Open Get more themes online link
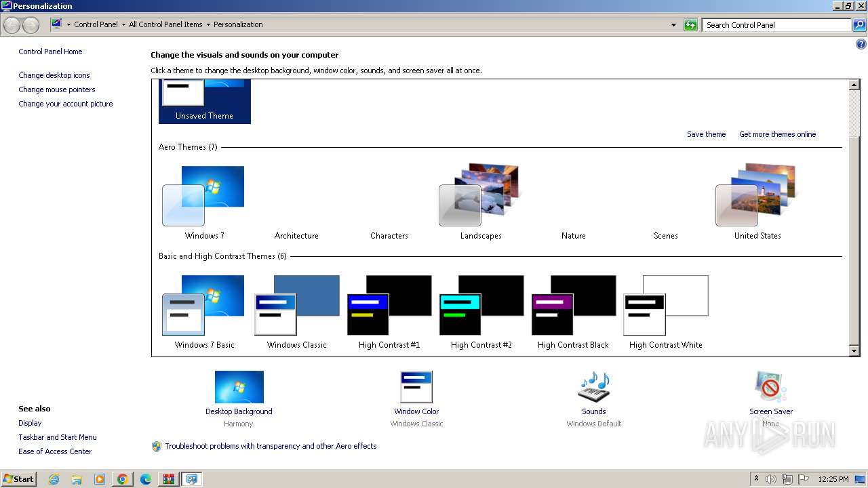868x488 pixels. (777, 134)
